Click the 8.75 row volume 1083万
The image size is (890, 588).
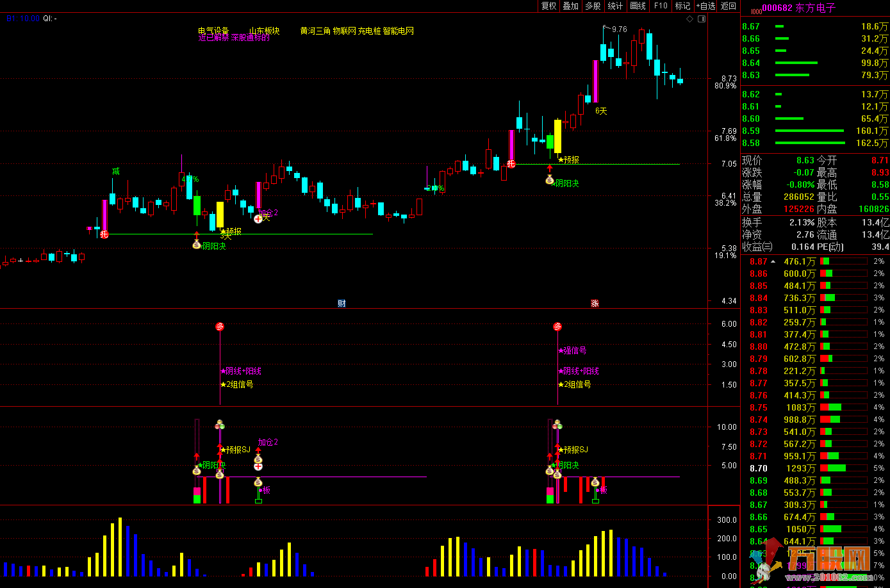(800, 407)
